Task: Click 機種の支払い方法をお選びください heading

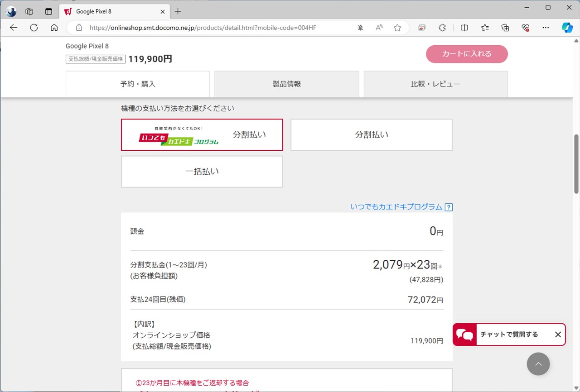Action: [x=178, y=108]
